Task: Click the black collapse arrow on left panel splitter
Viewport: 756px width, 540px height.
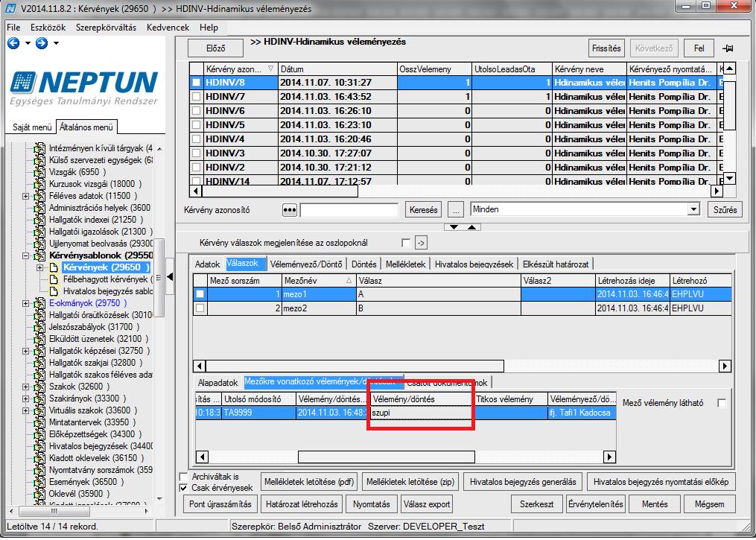Action: coord(170,277)
